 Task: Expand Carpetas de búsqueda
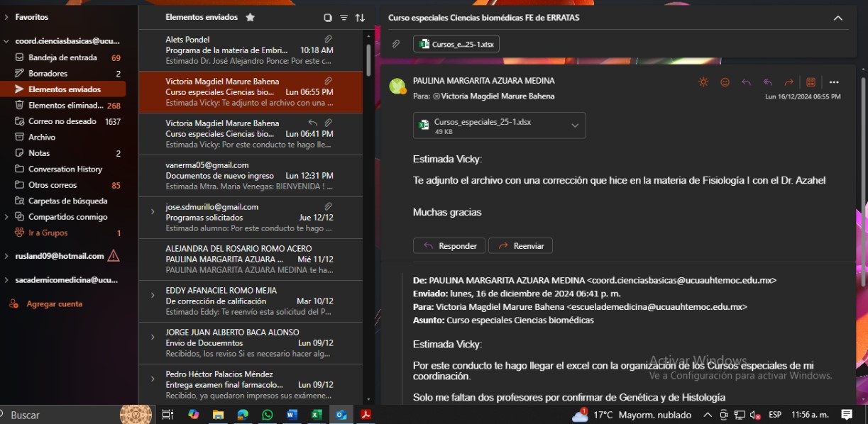pos(67,201)
